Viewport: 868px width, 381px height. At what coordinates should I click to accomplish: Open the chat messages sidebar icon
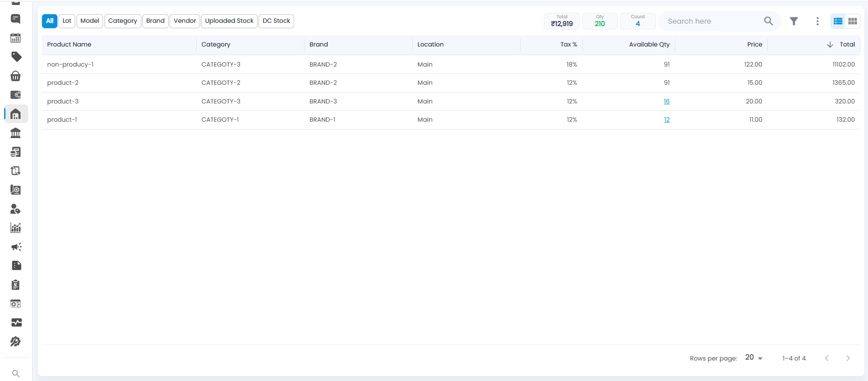coord(15,19)
